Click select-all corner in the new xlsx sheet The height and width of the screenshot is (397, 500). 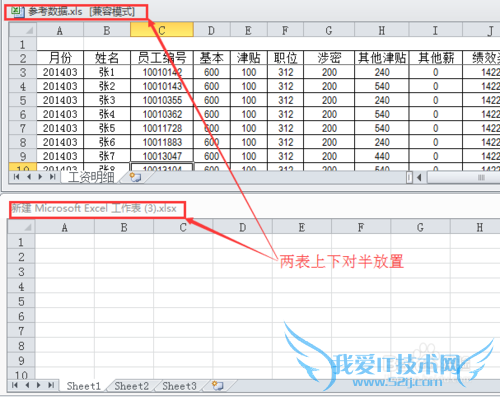click(x=21, y=227)
